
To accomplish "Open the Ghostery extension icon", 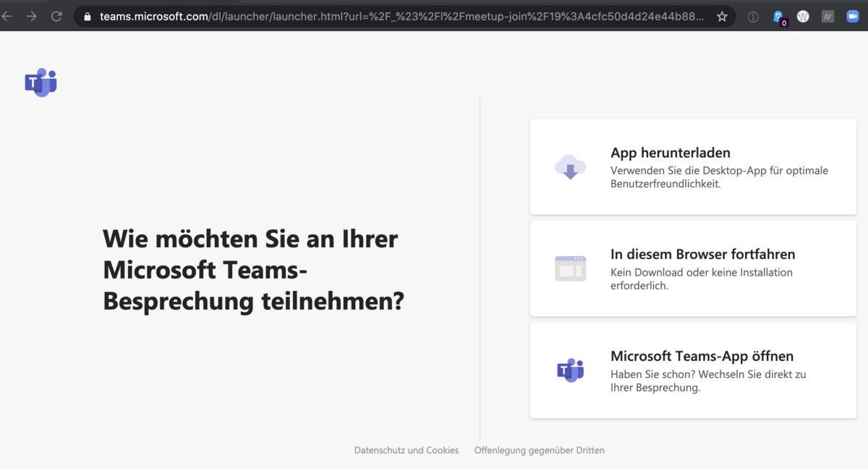I will point(778,17).
